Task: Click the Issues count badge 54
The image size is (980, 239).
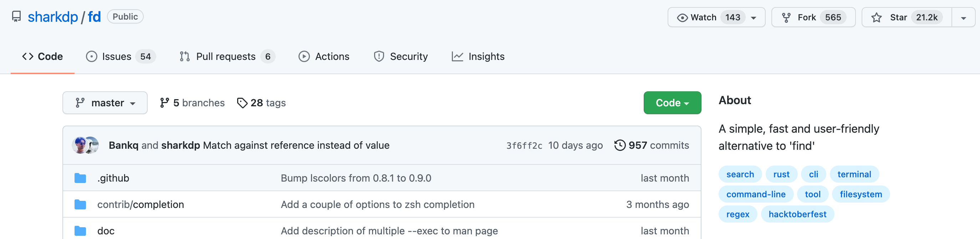Action: pos(146,56)
